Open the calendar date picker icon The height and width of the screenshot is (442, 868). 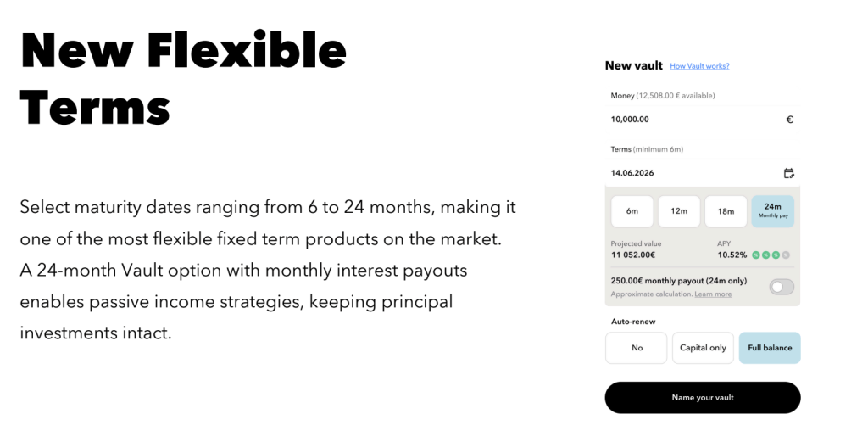[x=789, y=173]
